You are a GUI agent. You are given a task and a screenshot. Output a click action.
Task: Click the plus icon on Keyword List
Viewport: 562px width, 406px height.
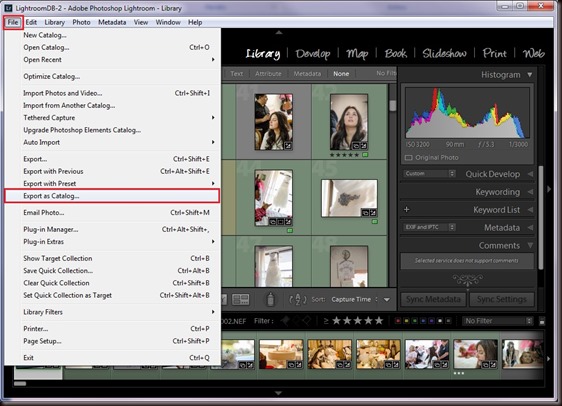point(406,210)
